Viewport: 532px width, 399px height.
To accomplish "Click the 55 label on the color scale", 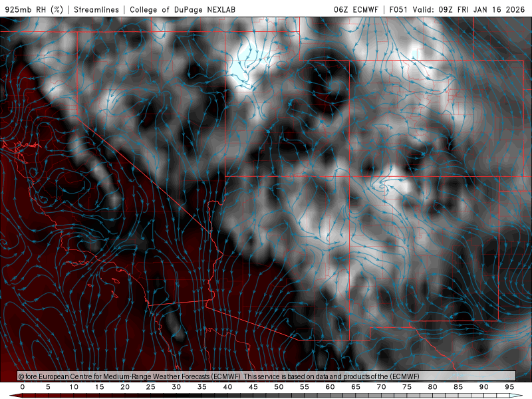I will [305, 387].
